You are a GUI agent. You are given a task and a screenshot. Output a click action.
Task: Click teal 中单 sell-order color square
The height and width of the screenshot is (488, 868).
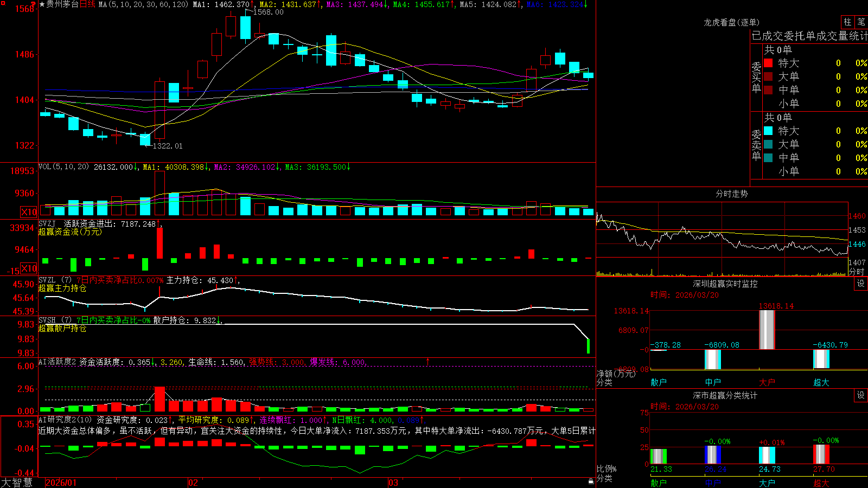(x=768, y=158)
